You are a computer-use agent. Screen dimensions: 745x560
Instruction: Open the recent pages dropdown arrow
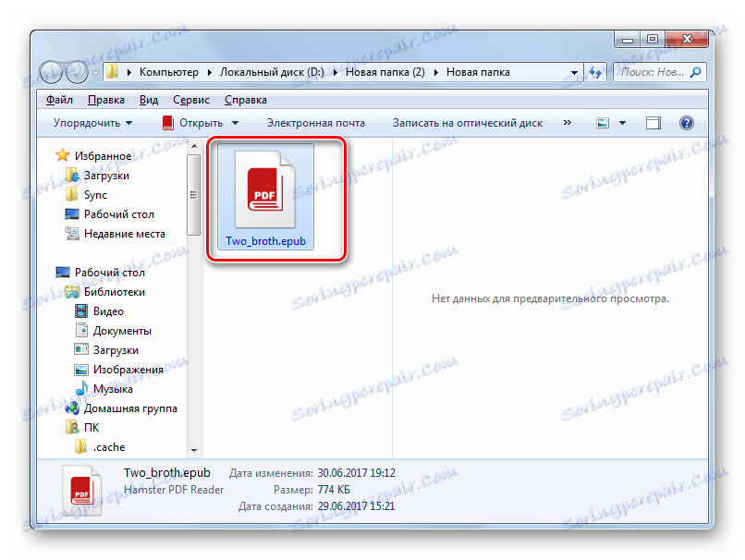coord(95,73)
